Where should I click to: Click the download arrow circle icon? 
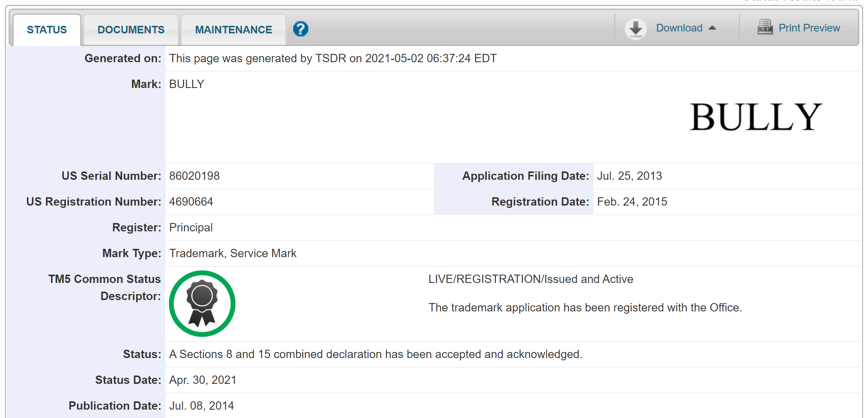click(636, 28)
